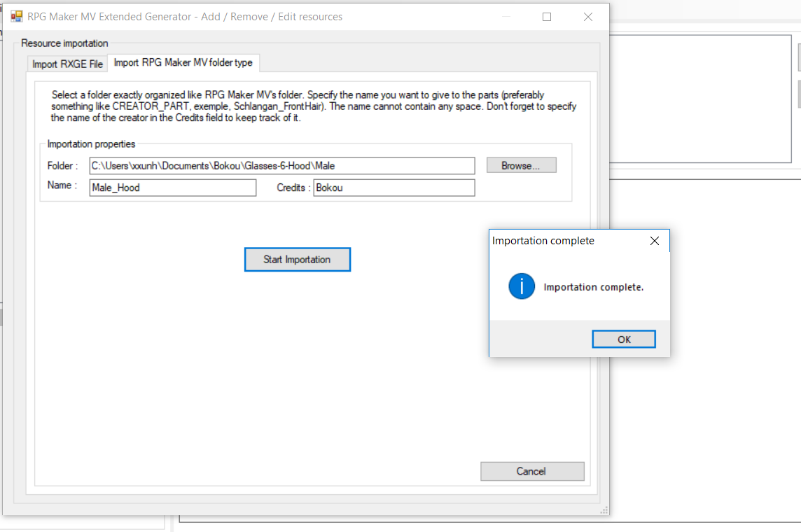This screenshot has height=532, width=801.
Task: Click the Resource importation group label
Action: 64,43
